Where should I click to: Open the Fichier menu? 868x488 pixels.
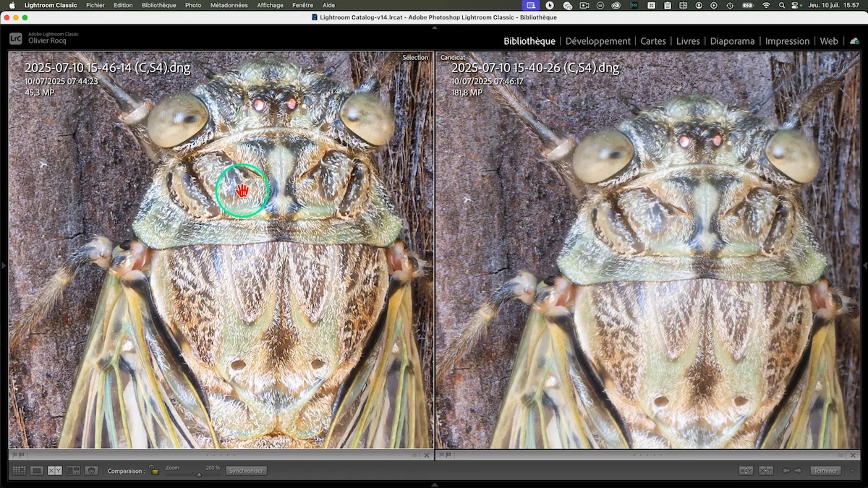coord(95,5)
